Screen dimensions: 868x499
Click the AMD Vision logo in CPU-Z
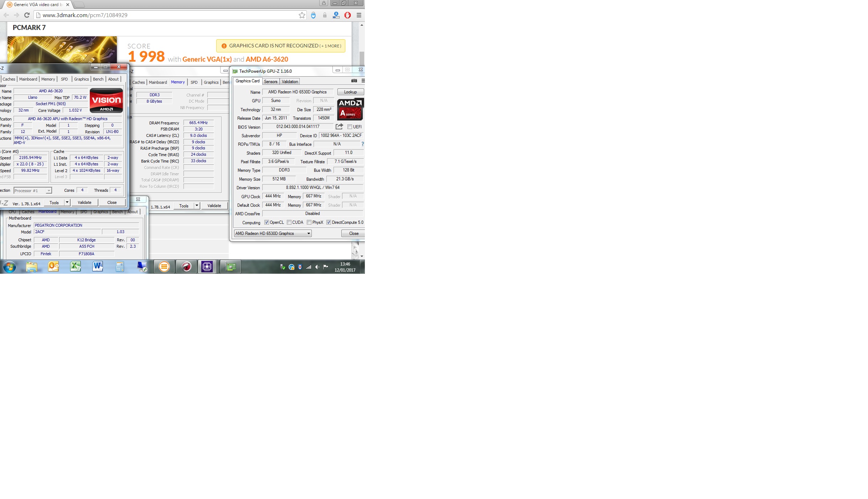pyautogui.click(x=106, y=100)
